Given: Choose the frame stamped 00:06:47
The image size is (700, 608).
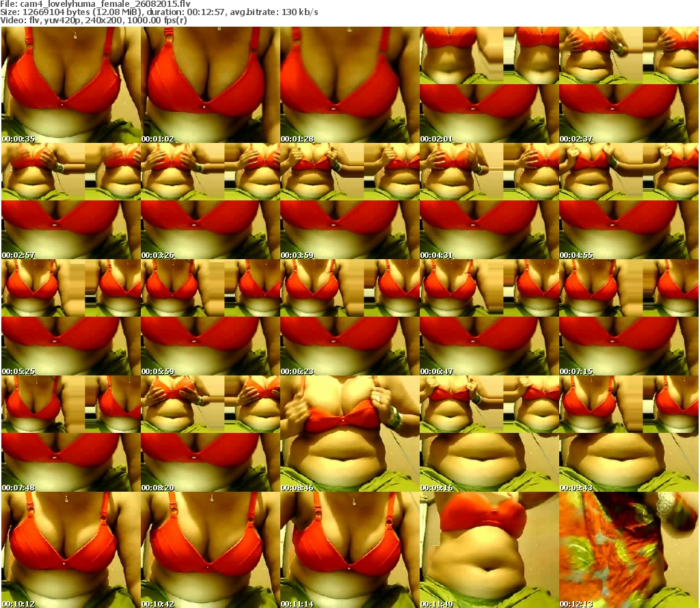Looking at the screenshot, I should tap(489, 317).
